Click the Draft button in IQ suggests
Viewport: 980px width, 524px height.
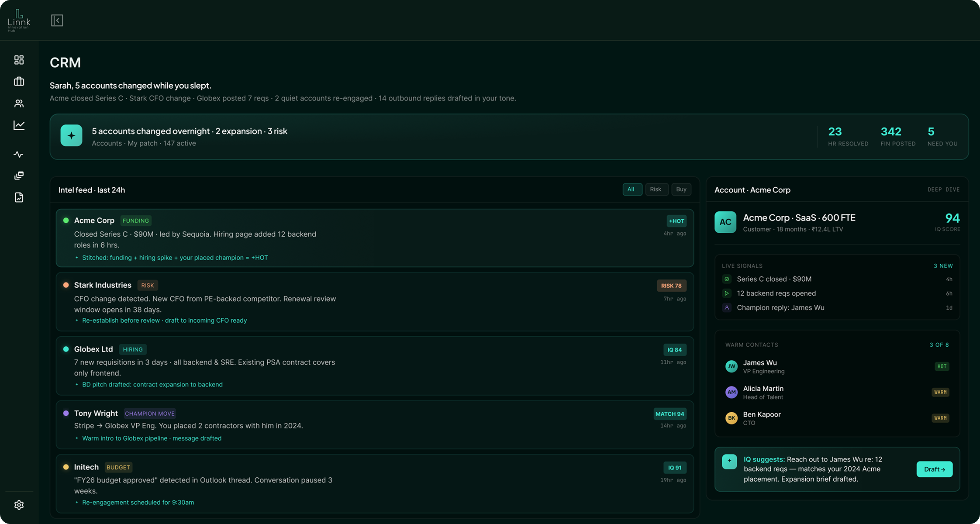click(935, 469)
